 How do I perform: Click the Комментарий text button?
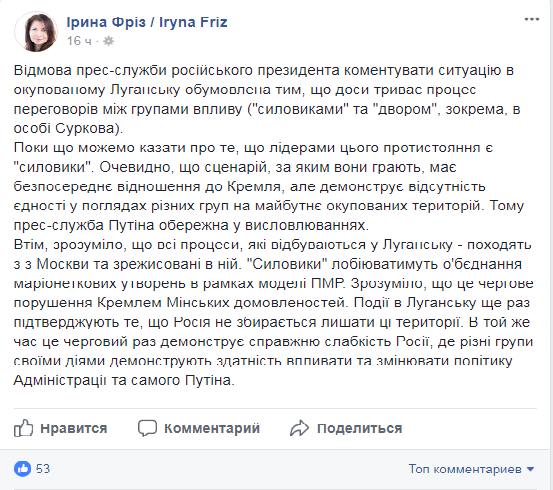(212, 428)
